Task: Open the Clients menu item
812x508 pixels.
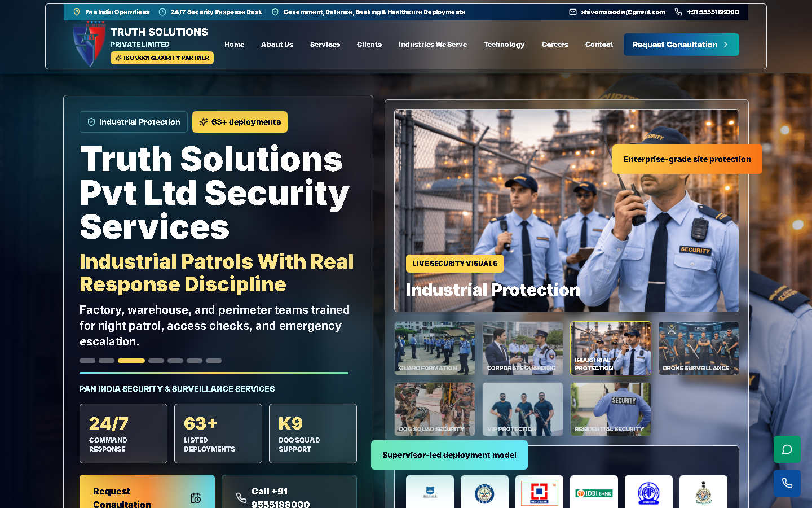Action: point(369,45)
